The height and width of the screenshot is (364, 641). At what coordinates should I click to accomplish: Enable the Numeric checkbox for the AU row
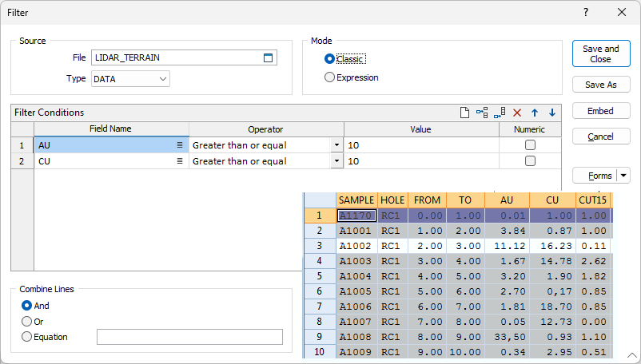coord(529,145)
